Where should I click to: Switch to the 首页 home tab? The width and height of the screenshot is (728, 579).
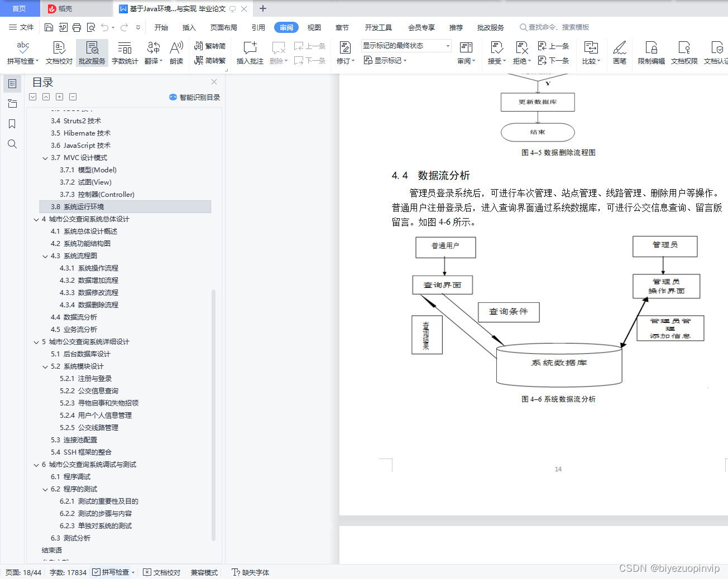pyautogui.click(x=20, y=8)
